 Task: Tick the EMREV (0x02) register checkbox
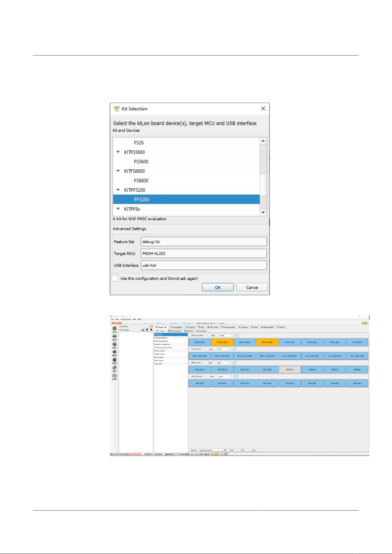190,363
